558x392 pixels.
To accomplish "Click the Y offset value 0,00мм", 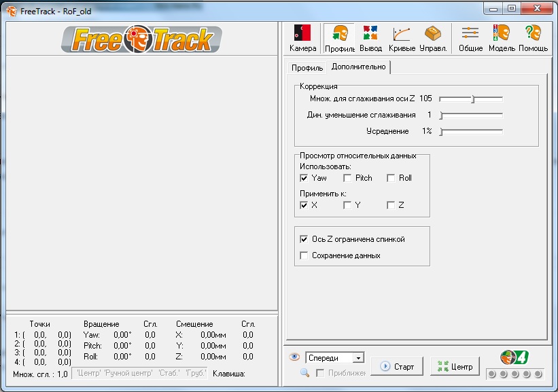I will pos(213,345).
